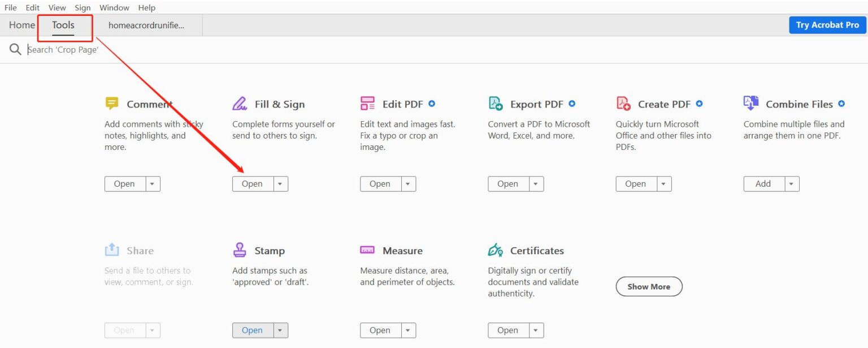Click the Show More button

[x=649, y=286]
